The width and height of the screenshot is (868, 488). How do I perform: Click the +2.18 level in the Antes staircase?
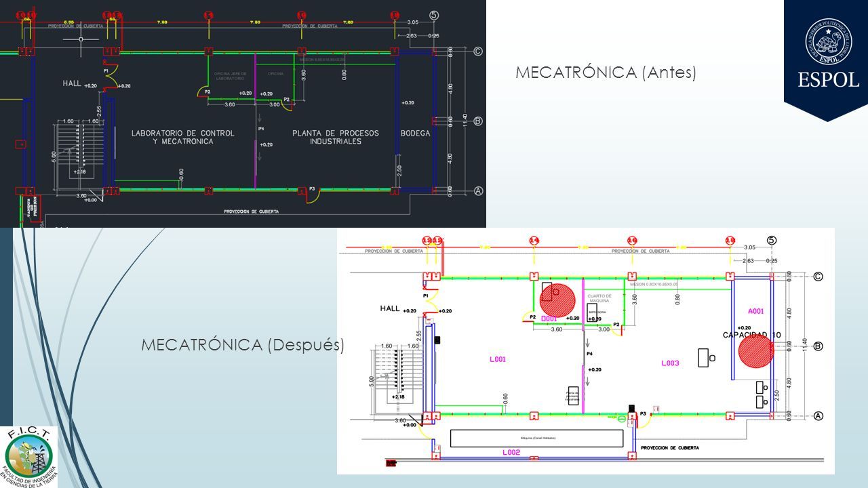point(80,172)
